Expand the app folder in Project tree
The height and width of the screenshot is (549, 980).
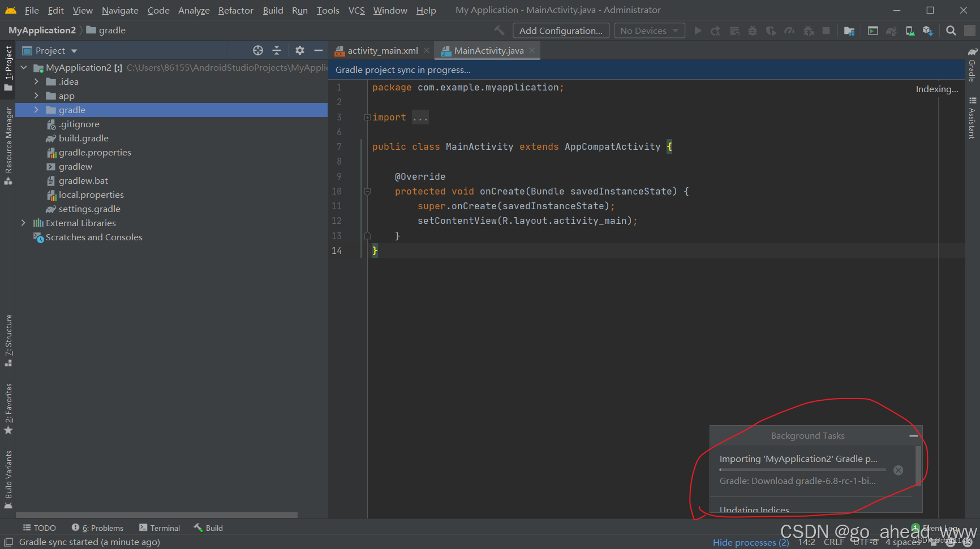pyautogui.click(x=36, y=96)
